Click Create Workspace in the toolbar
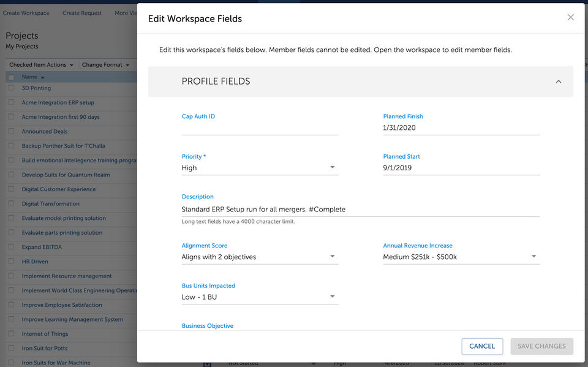Viewport: 588px width, 367px height. (x=26, y=13)
